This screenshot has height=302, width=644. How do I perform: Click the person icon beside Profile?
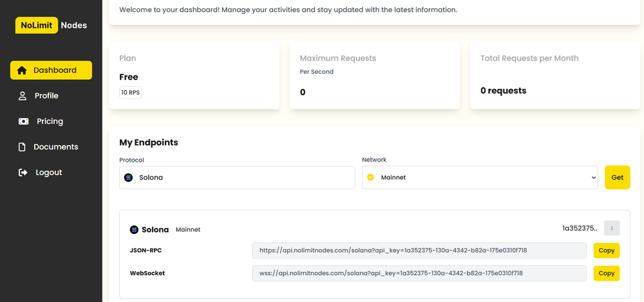point(22,96)
